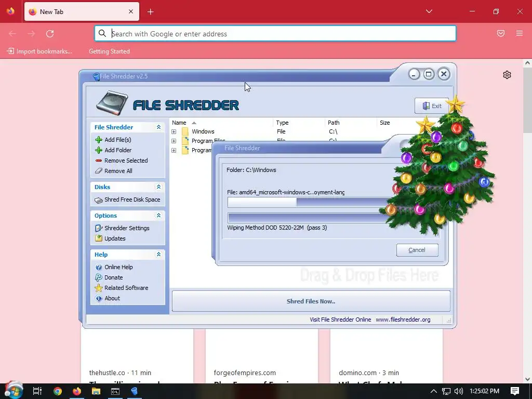Image resolution: width=532 pixels, height=399 pixels.
Task: Click the Updates icon in Options
Action: click(x=99, y=238)
